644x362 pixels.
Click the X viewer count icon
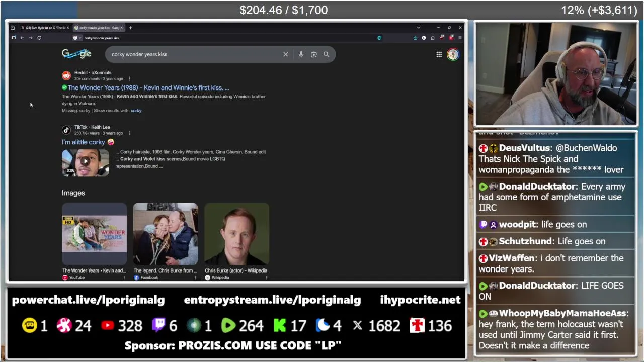click(x=357, y=326)
